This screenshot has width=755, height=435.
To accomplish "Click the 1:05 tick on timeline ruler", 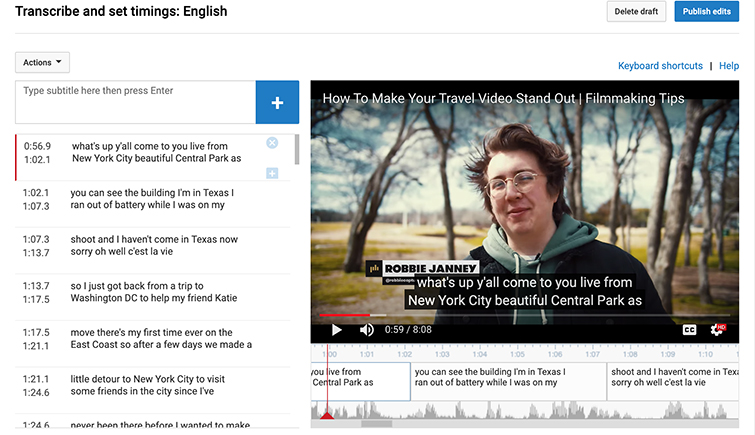I will (x=517, y=354).
